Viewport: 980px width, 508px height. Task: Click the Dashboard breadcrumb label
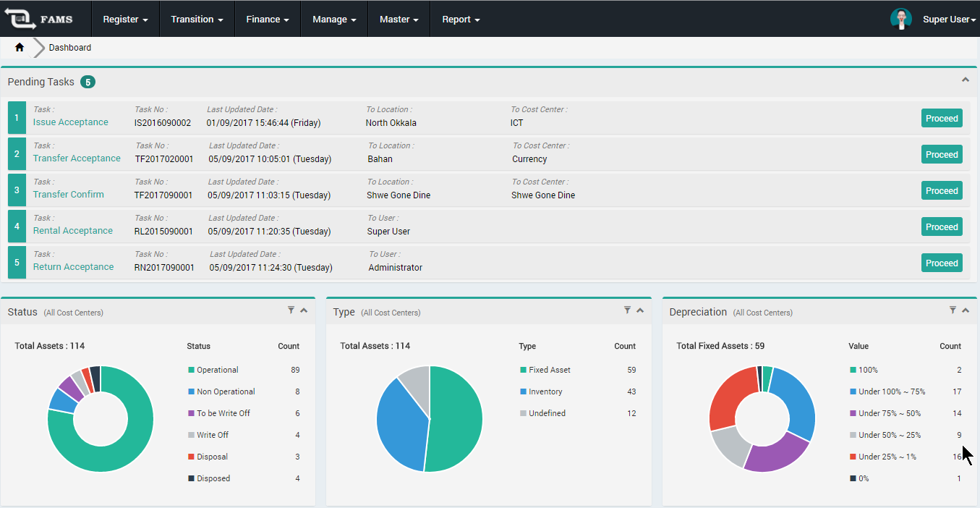coord(69,47)
